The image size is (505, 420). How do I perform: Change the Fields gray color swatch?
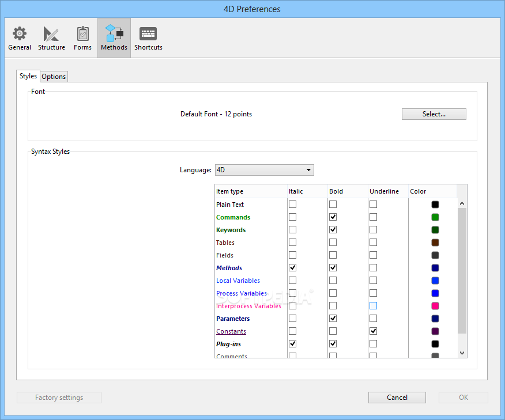point(435,255)
